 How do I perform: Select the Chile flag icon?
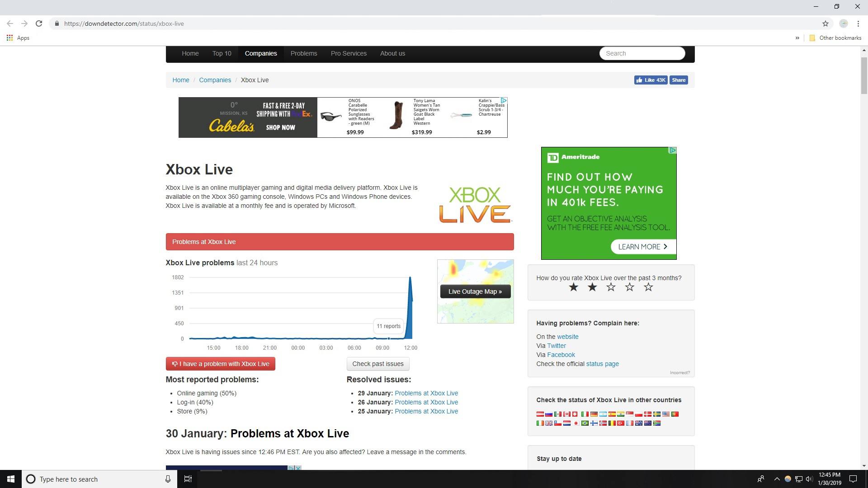pos(558,423)
